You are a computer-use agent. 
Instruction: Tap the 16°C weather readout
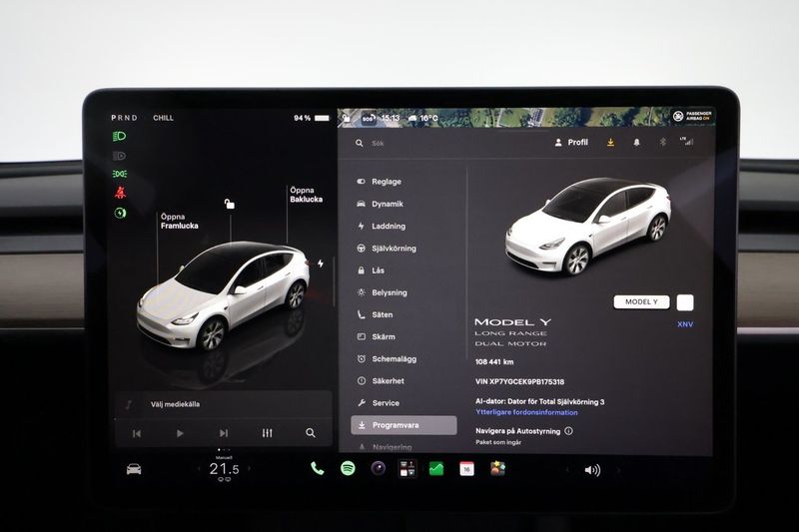423,118
